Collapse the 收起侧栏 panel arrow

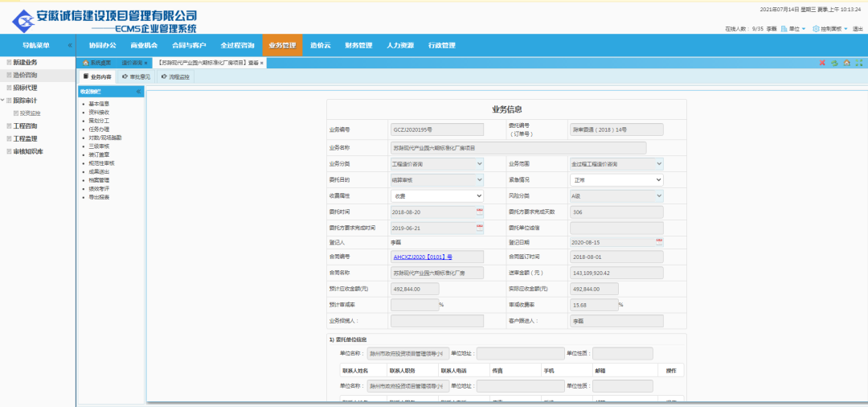pyautogui.click(x=138, y=92)
